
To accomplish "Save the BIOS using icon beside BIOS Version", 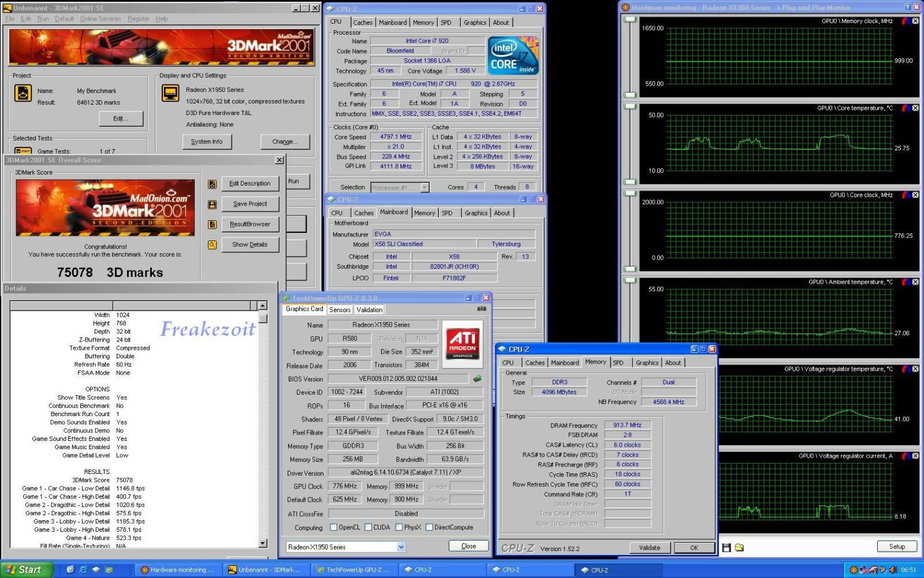I will click(x=477, y=379).
